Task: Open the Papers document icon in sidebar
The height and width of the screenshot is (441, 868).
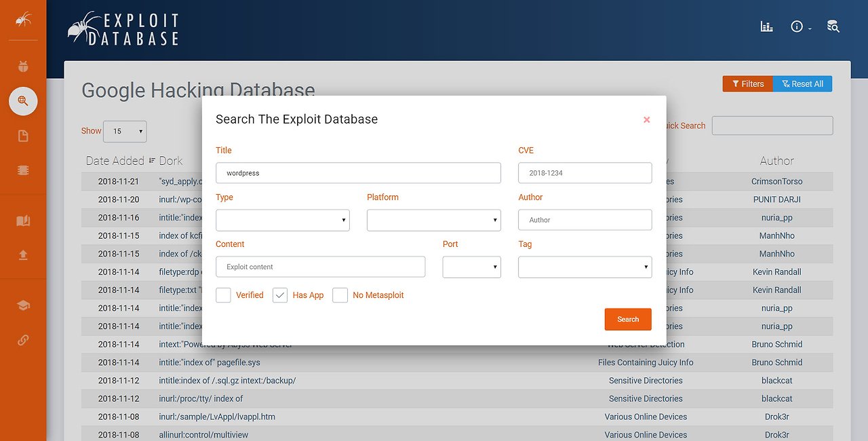Action: tap(23, 136)
